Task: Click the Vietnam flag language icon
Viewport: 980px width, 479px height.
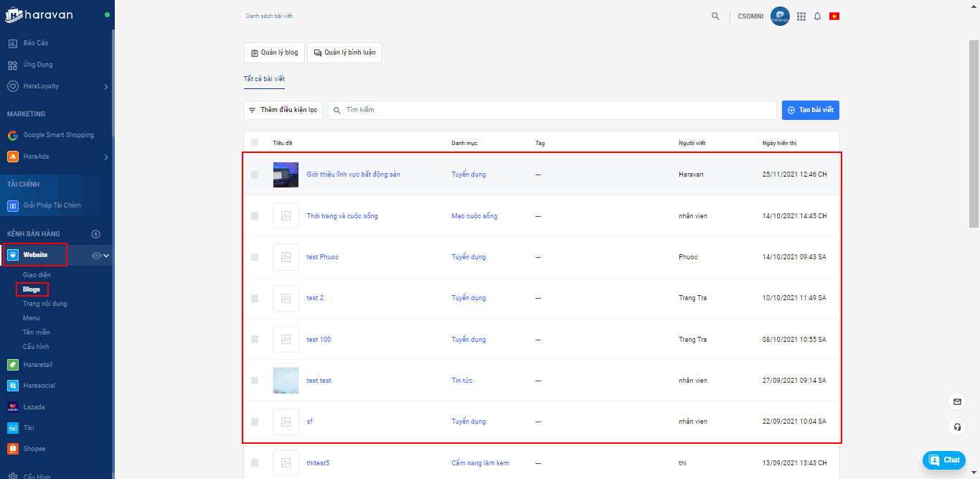Action: coord(834,17)
